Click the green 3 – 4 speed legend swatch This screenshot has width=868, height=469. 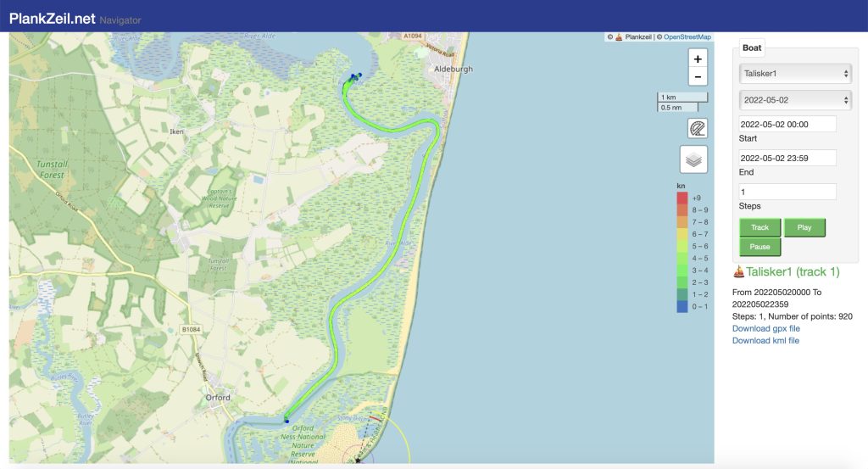click(x=682, y=271)
